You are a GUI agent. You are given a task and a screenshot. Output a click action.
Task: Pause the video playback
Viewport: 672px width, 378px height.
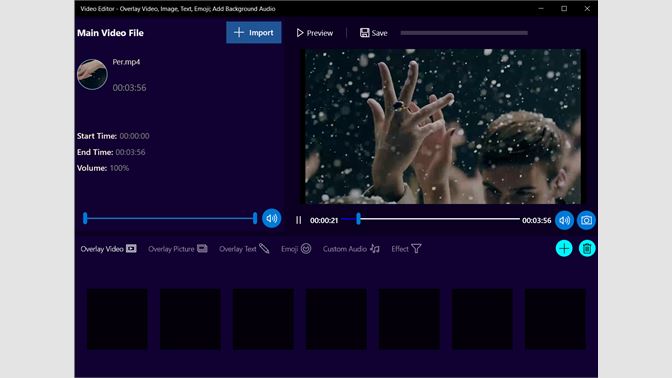tap(299, 220)
